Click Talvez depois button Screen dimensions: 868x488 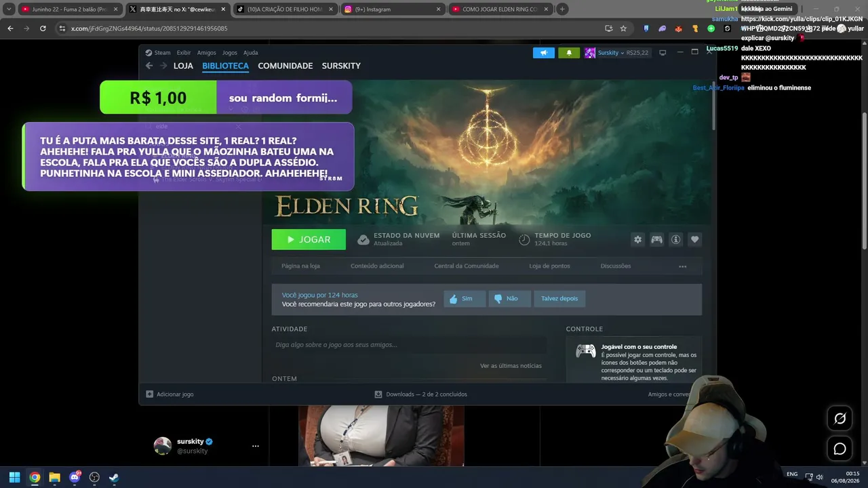559,299
